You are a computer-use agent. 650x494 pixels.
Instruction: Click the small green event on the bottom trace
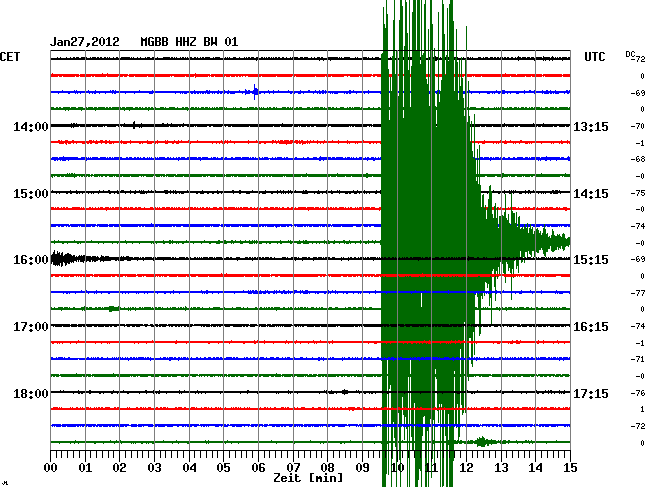click(482, 442)
